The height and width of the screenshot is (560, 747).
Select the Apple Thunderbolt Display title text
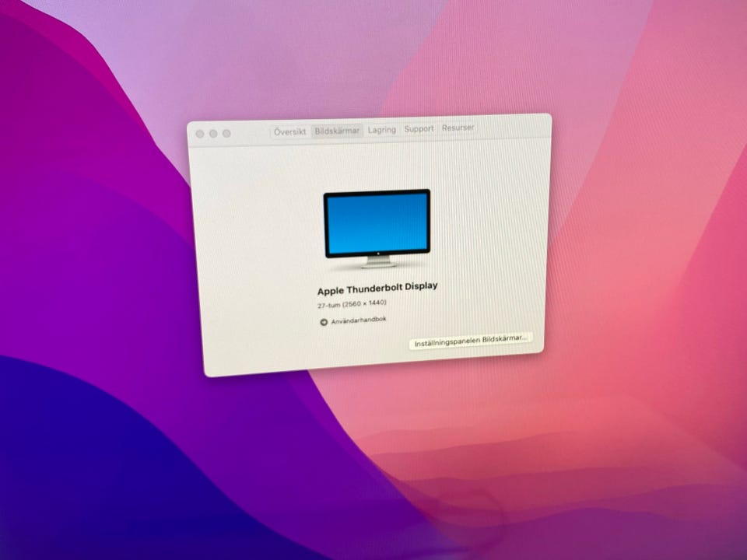[377, 289]
